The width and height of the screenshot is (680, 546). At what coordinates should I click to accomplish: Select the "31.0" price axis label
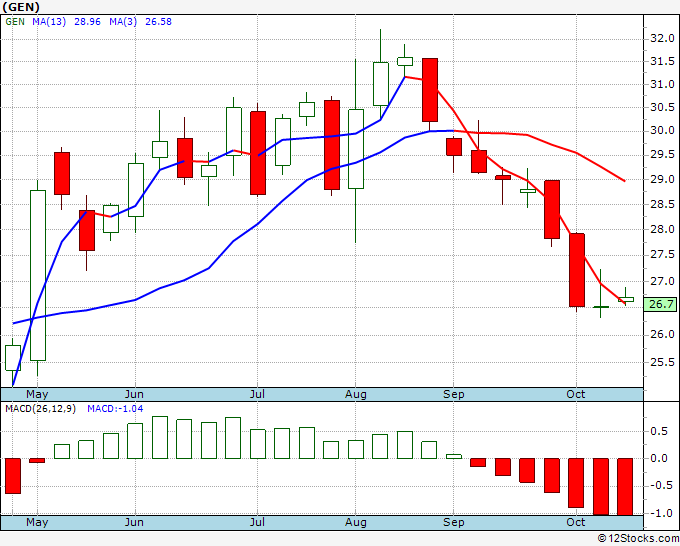pos(662,84)
